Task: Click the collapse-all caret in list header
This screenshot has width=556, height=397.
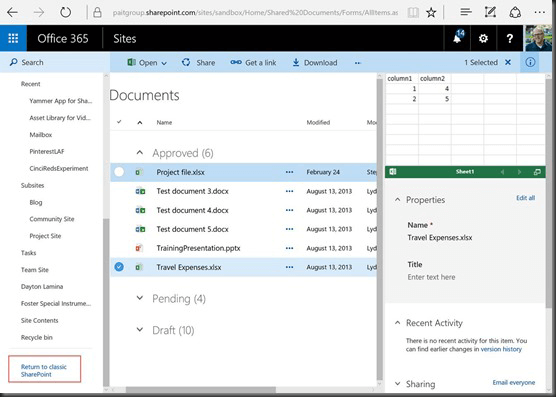Action: [x=140, y=123]
